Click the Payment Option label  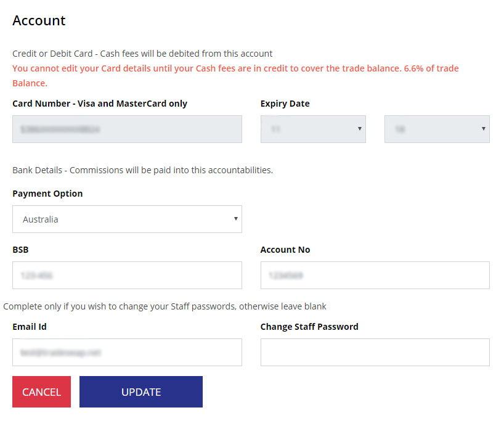pyautogui.click(x=47, y=194)
